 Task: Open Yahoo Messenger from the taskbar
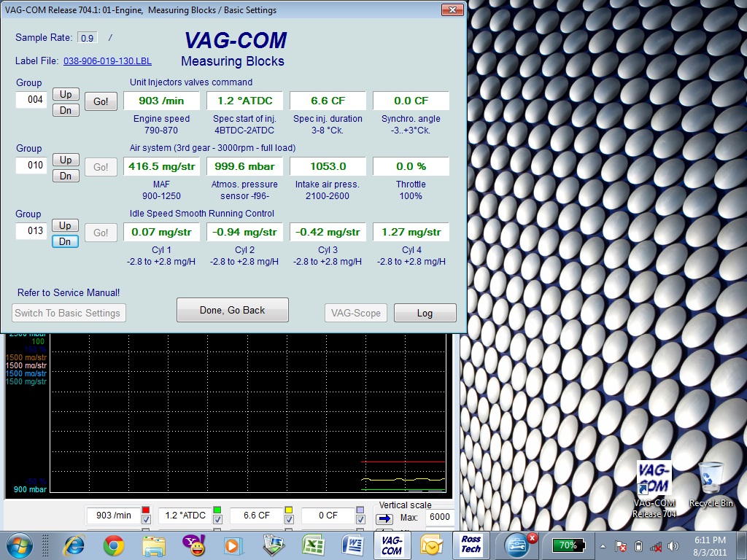(194, 545)
